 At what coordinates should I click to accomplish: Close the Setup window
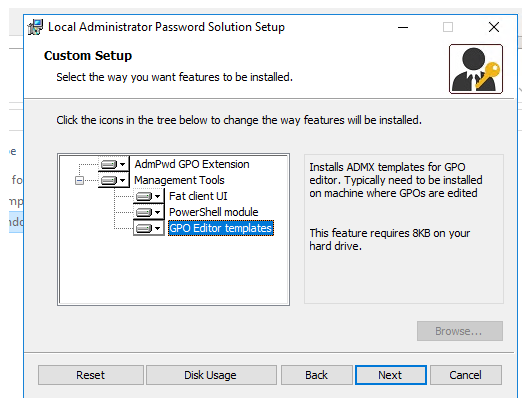494,27
